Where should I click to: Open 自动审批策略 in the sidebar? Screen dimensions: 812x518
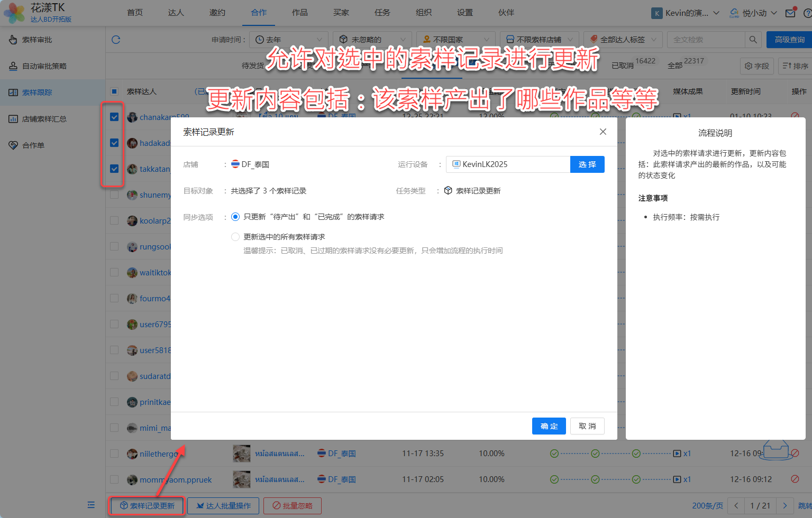point(44,66)
